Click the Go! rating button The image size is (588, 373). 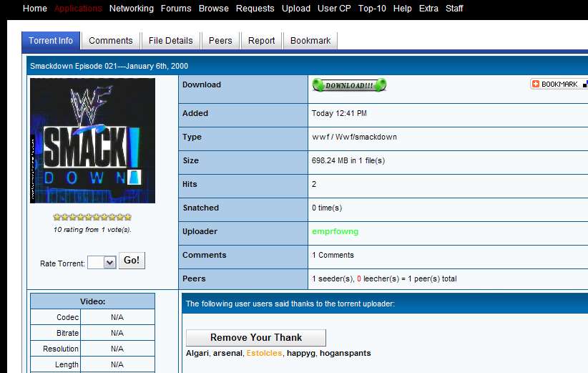(132, 261)
